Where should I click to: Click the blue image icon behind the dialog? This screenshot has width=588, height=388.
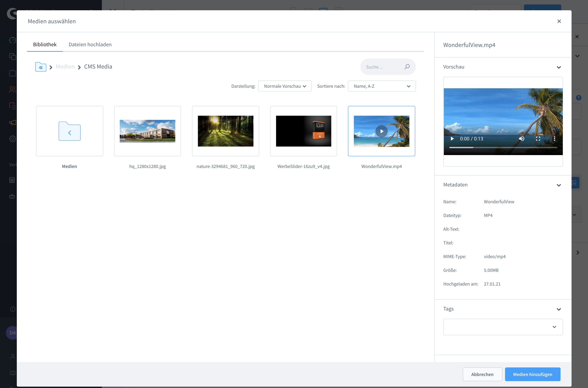(x=575, y=183)
